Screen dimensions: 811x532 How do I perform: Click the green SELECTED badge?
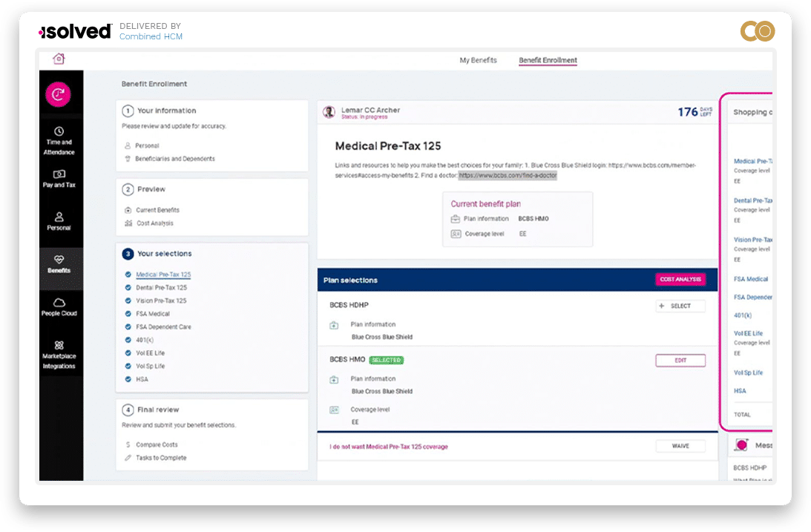387,361
